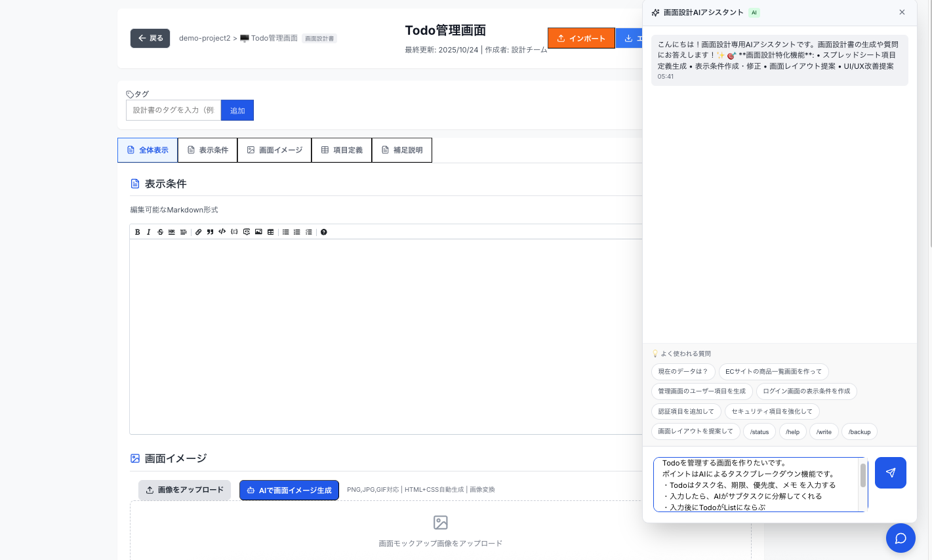Image resolution: width=932 pixels, height=560 pixels.
Task: Click the /help command chip
Action: [x=793, y=432]
